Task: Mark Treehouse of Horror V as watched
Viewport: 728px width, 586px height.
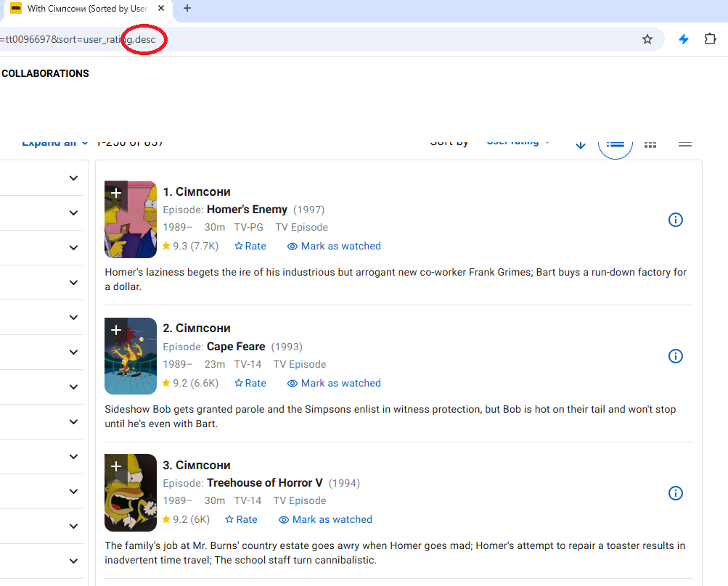Action: [x=325, y=520]
